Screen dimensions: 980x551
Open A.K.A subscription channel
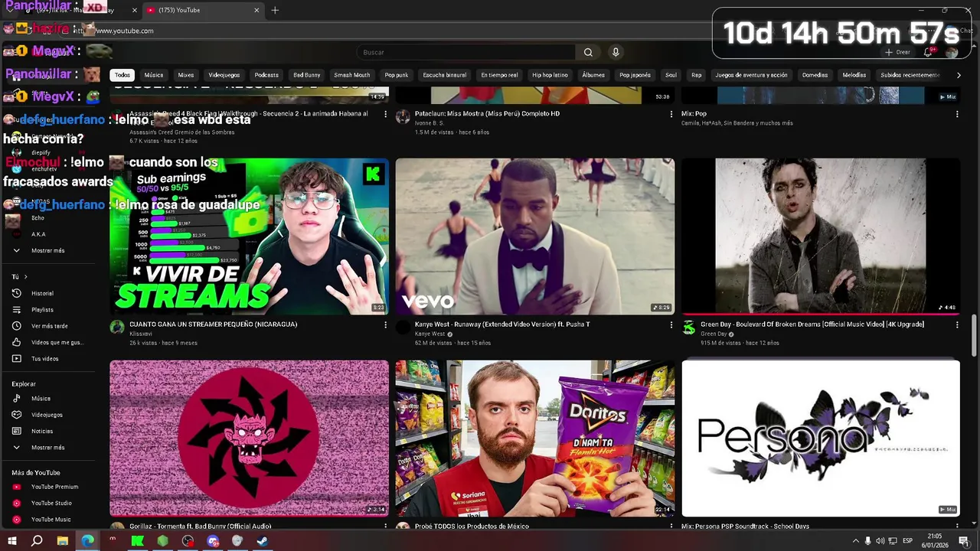click(38, 234)
